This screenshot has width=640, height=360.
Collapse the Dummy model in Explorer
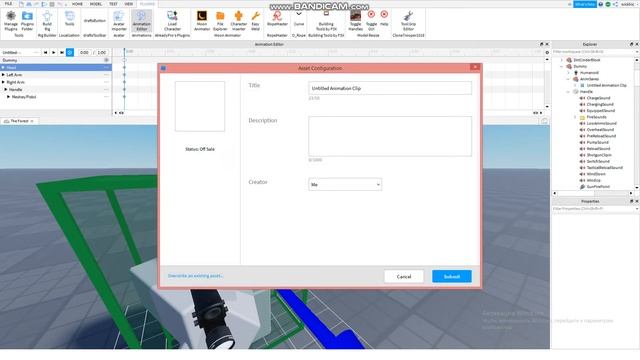[x=562, y=66]
